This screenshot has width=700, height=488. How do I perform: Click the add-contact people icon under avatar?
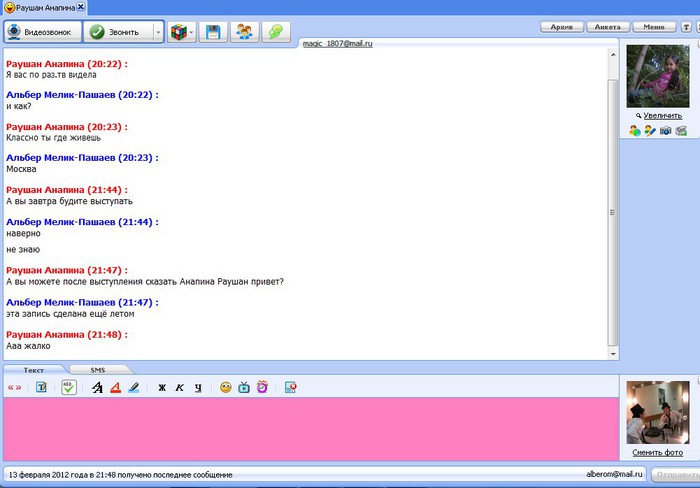tap(634, 131)
